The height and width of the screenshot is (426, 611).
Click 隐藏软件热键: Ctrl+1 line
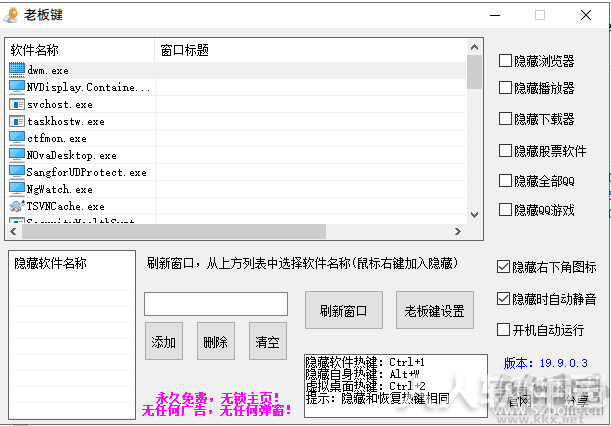365,362
